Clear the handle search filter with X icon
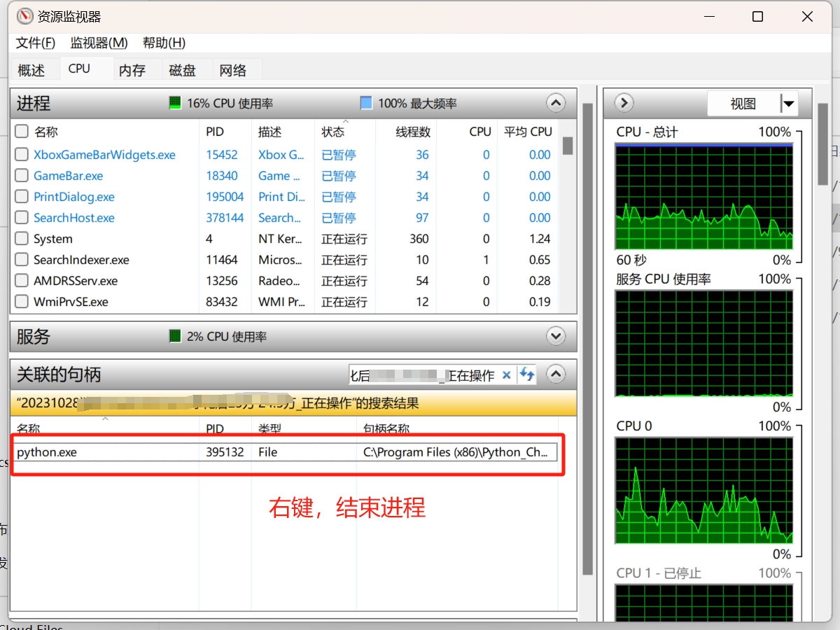The image size is (840, 630). coord(507,374)
